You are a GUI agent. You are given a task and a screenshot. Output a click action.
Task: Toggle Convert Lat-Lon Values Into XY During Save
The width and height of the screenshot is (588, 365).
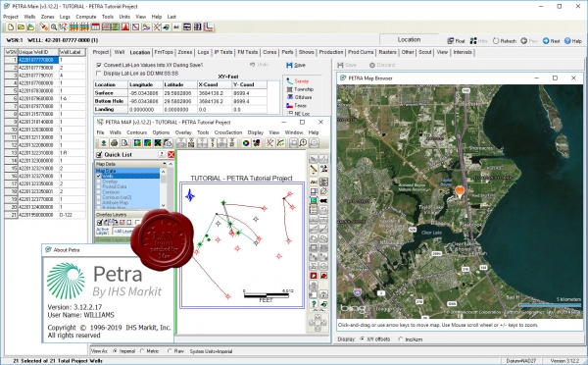99,65
